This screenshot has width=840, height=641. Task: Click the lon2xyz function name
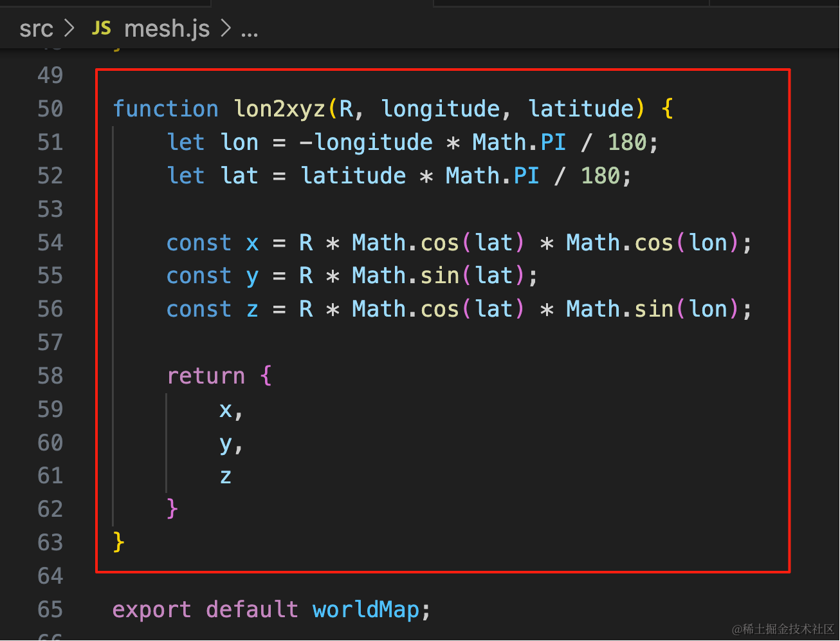[280, 109]
